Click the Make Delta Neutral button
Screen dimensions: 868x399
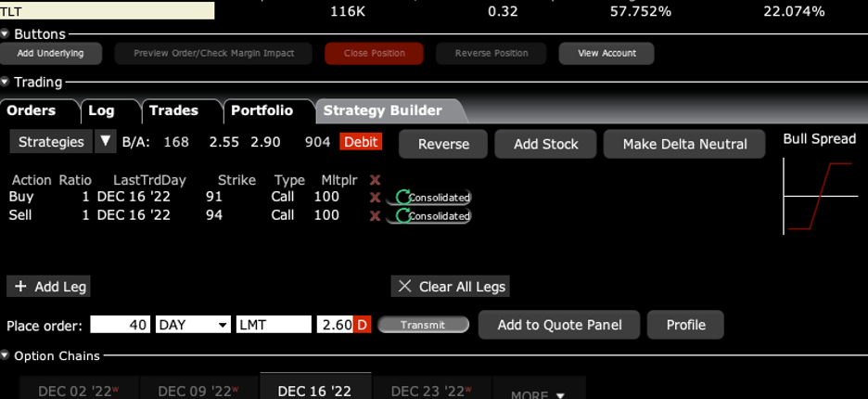click(684, 144)
